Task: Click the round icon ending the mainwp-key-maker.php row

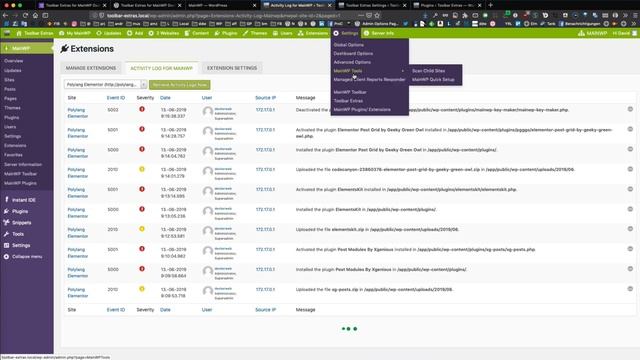Action: point(630,109)
